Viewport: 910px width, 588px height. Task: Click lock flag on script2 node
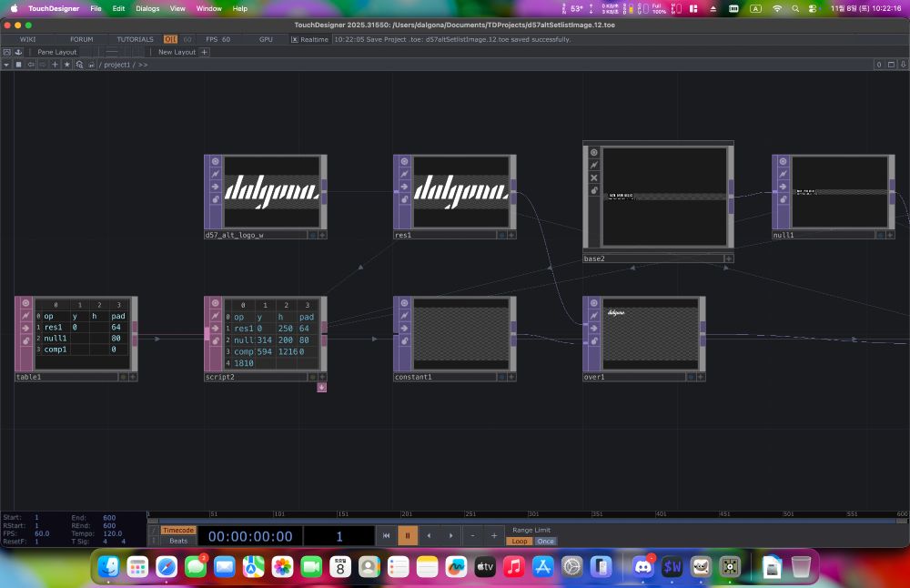(x=216, y=341)
